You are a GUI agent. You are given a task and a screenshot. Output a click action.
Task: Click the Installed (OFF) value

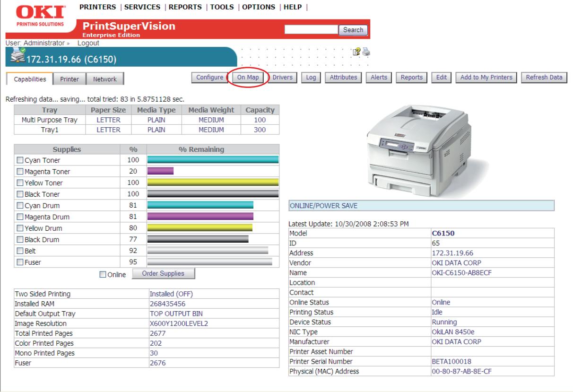(171, 294)
